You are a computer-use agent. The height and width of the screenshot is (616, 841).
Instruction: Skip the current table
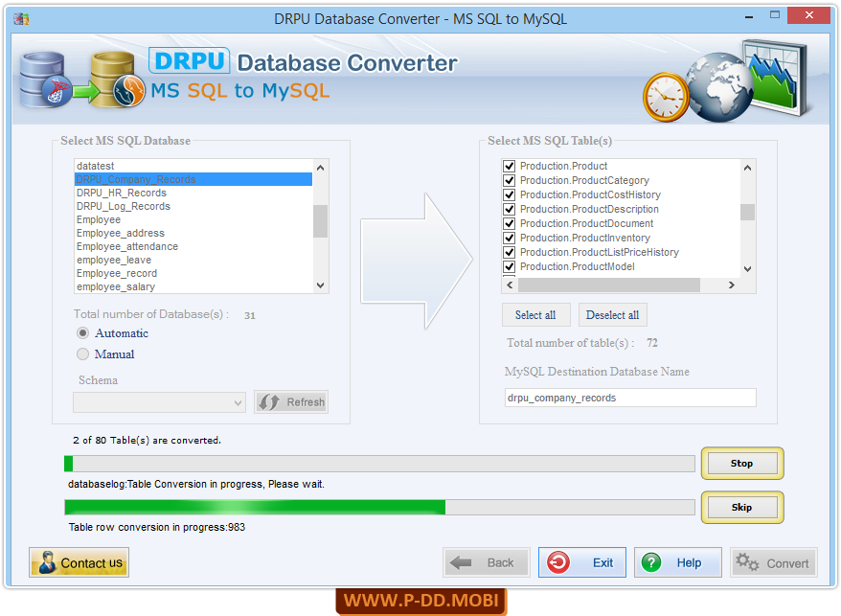pyautogui.click(x=741, y=507)
